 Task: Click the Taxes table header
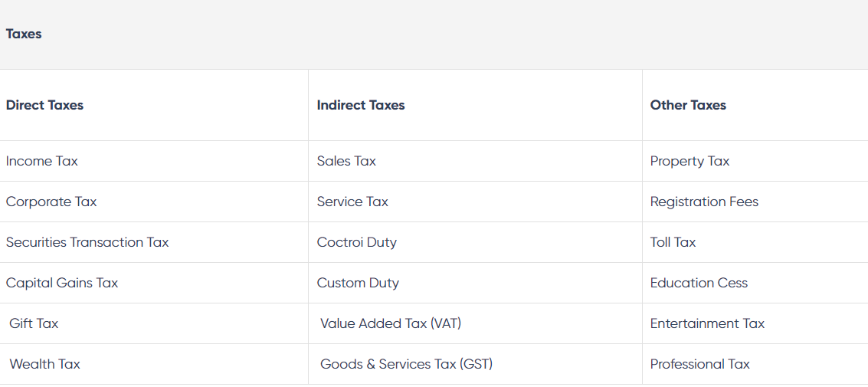click(24, 34)
